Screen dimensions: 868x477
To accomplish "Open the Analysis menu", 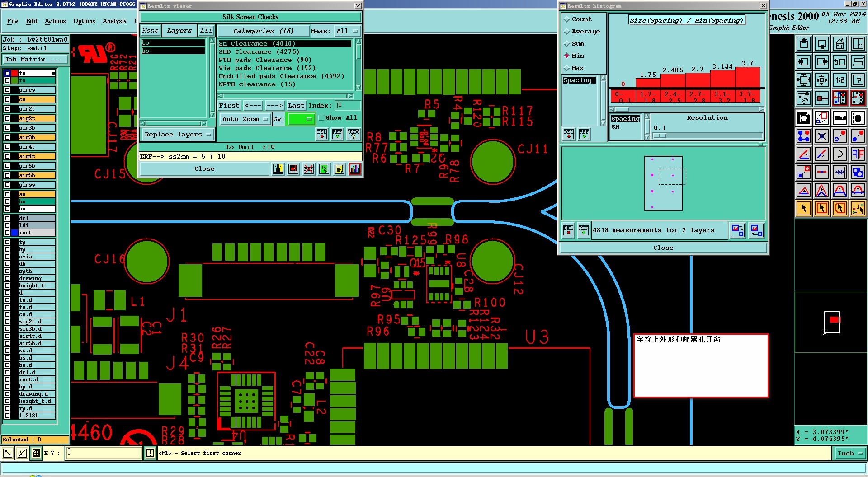I will coord(114,21).
